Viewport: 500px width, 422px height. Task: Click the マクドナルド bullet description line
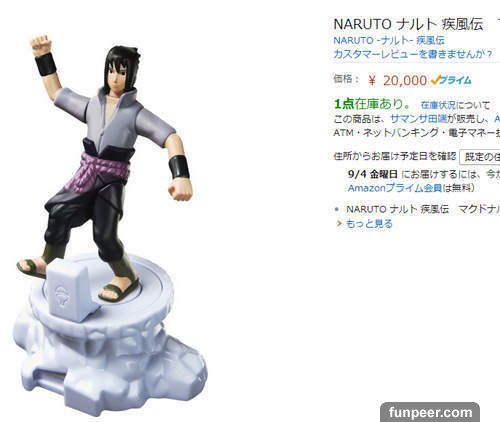[423, 209]
